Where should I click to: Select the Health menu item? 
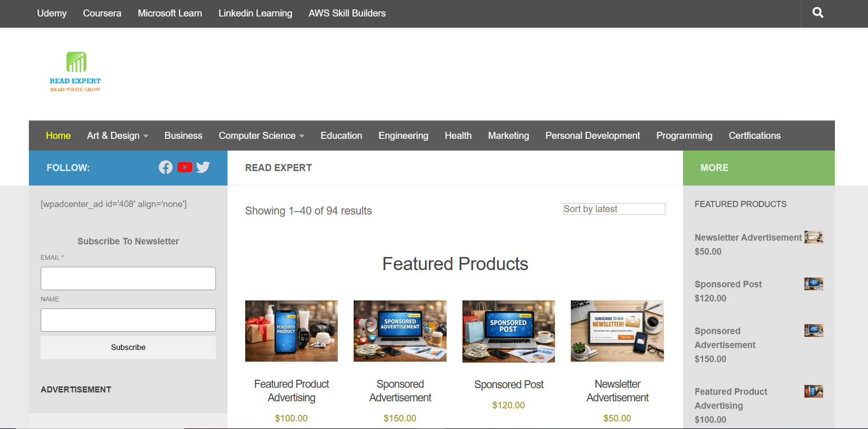[x=458, y=136]
